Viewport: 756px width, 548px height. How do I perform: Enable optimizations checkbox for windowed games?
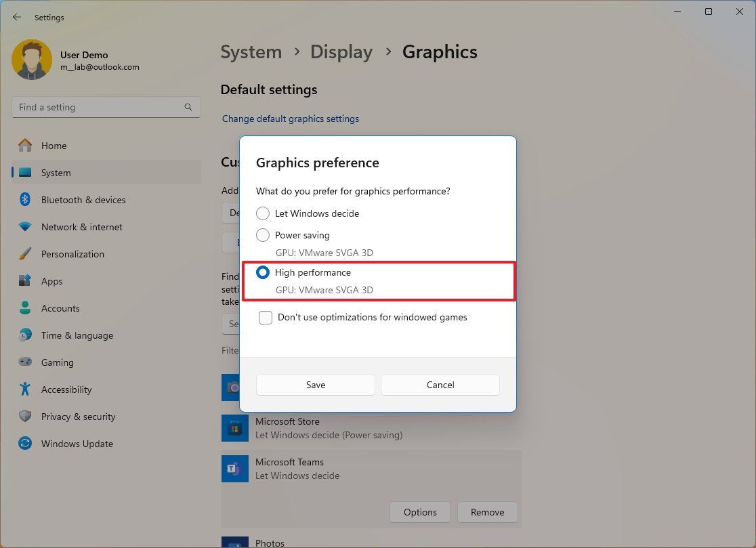click(x=265, y=317)
